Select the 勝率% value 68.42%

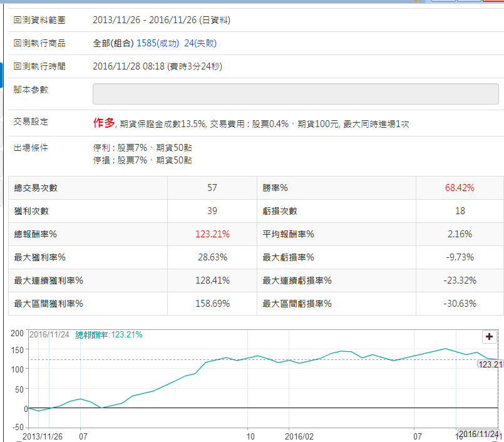[460, 188]
